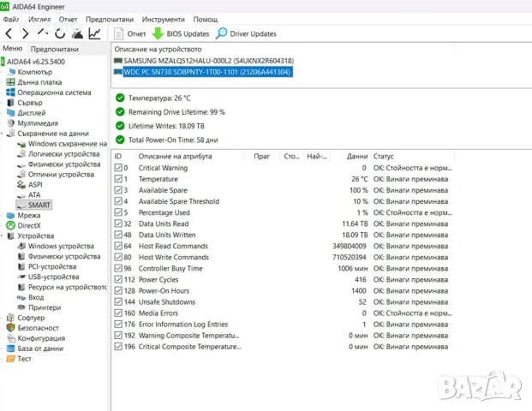Open the graph chart toolbar icon
The width and height of the screenshot is (532, 411).
point(94,33)
